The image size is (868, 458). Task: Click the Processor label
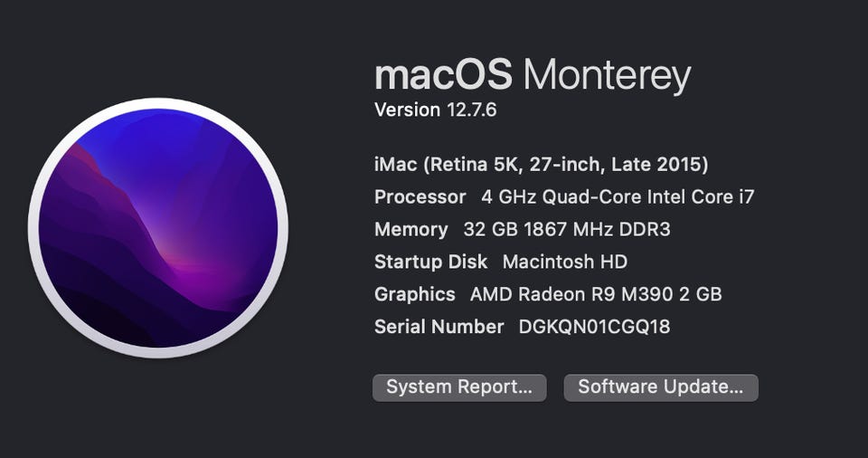(420, 197)
